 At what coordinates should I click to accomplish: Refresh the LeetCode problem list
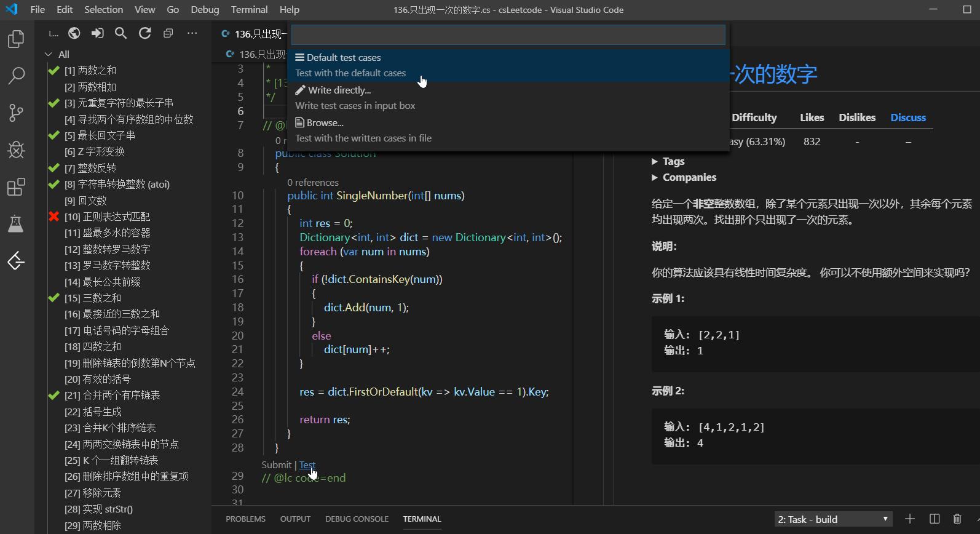(x=145, y=33)
